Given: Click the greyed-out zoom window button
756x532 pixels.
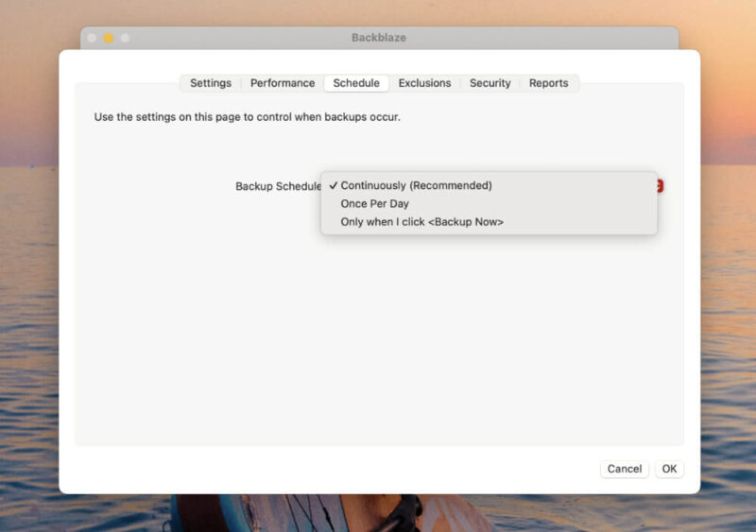Looking at the screenshot, I should [125, 38].
